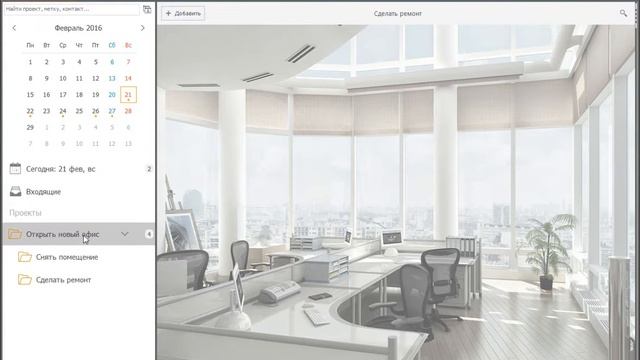This screenshot has height=360, width=640.
Task: Select February 7 in the calendar
Action: pos(128,62)
